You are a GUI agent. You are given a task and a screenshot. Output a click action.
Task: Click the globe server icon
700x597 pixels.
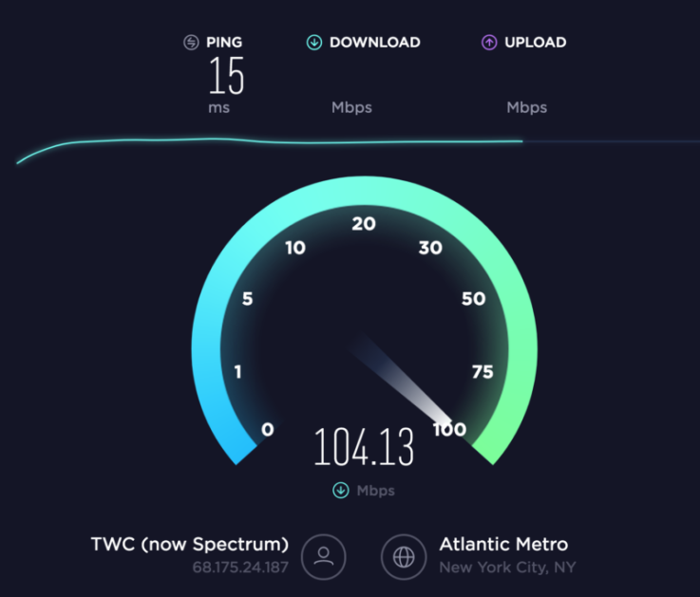coord(404,557)
